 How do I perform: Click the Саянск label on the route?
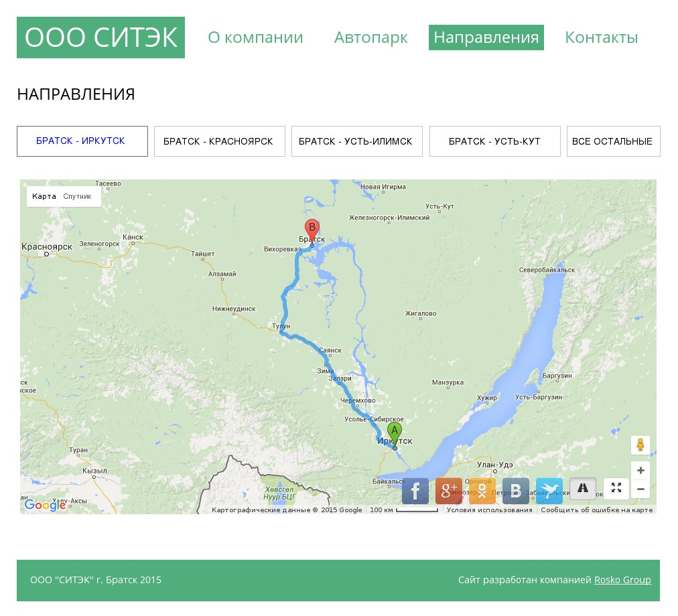click(x=330, y=350)
